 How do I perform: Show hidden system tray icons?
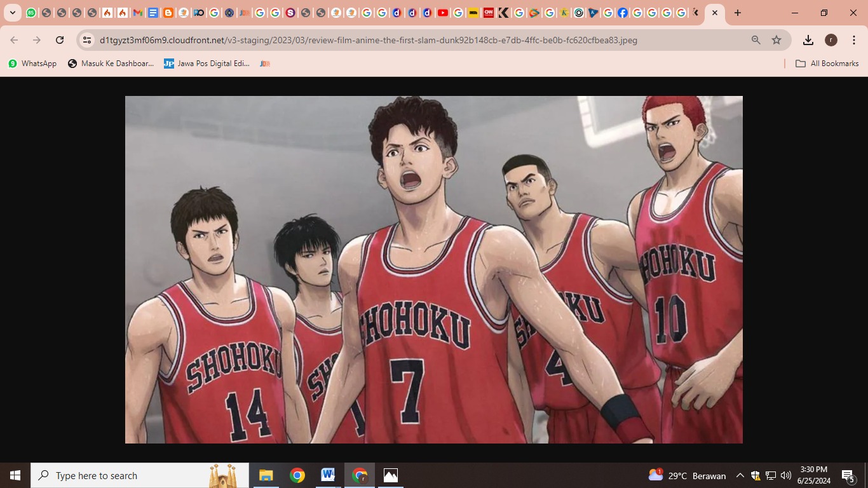point(740,475)
